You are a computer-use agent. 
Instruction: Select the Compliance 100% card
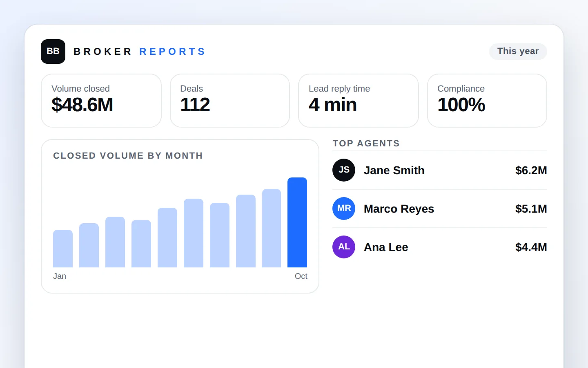[487, 101]
